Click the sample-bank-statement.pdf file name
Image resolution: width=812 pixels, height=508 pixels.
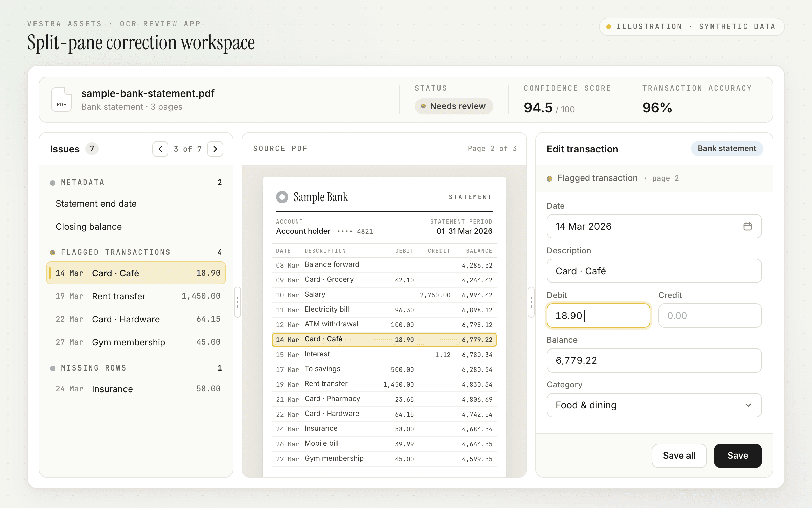pyautogui.click(x=148, y=93)
